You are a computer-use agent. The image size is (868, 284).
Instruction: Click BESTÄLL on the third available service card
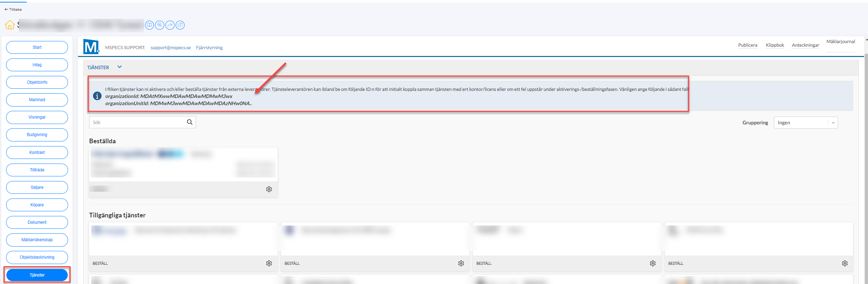pos(484,263)
